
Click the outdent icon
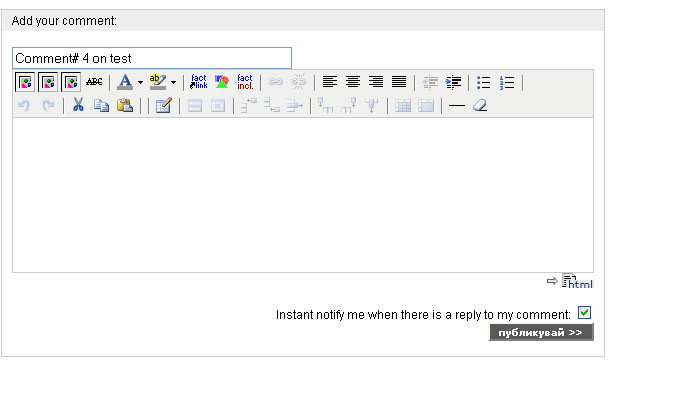pyautogui.click(x=430, y=82)
